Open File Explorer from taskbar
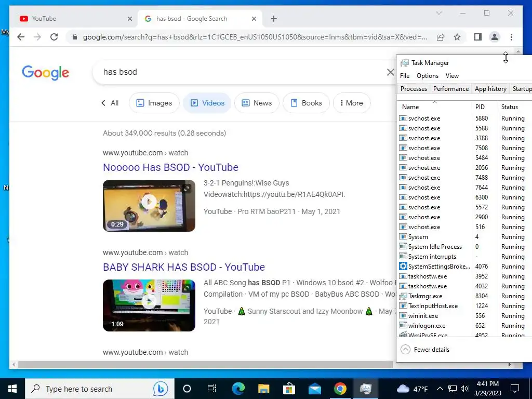 point(263,389)
